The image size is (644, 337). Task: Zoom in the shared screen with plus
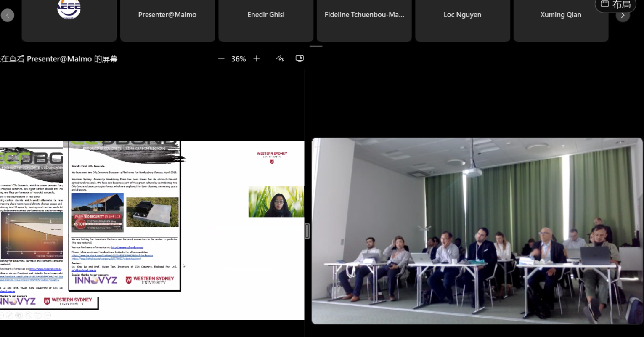click(257, 59)
